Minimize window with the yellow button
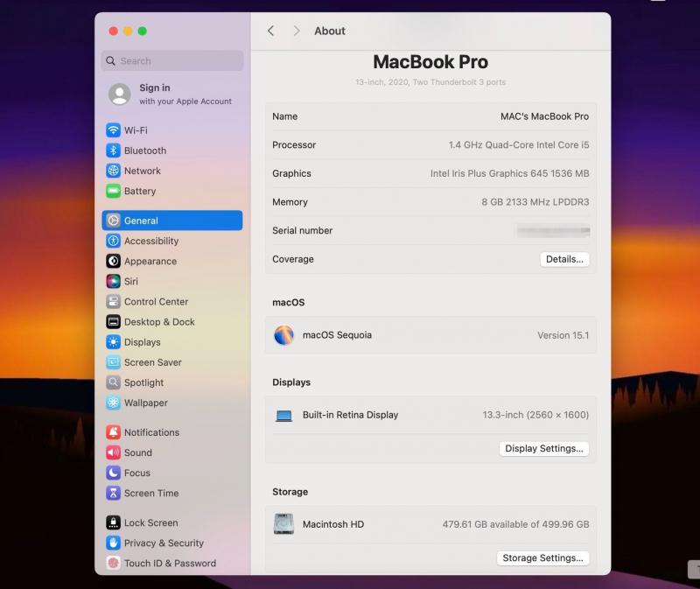This screenshot has width=700, height=589. [128, 31]
